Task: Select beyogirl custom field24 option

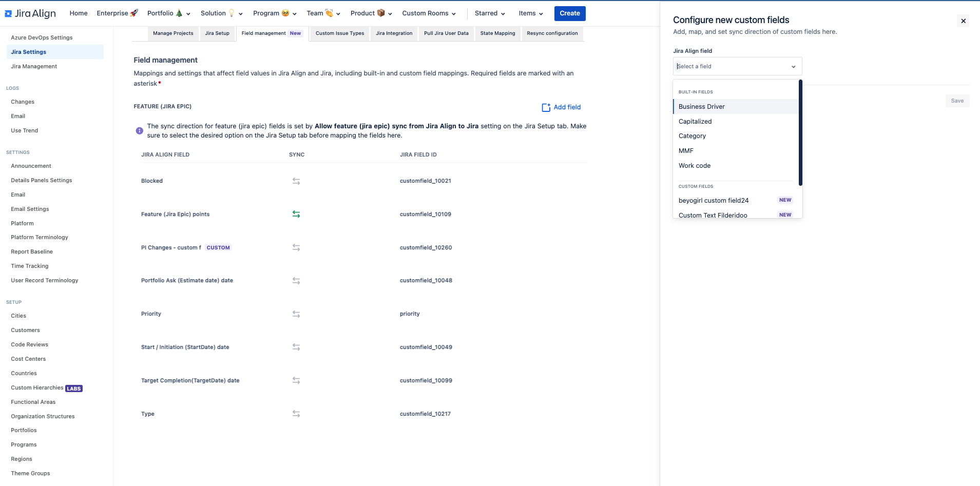Action: click(736, 201)
